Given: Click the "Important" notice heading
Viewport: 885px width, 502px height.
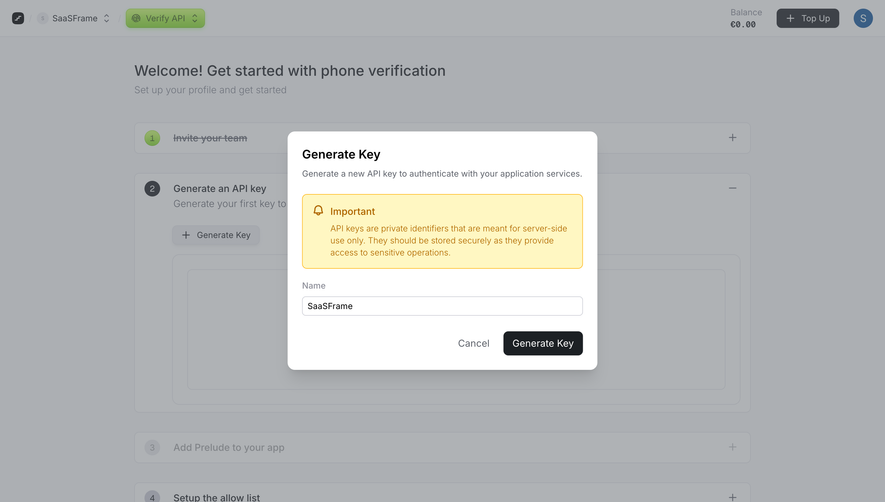Looking at the screenshot, I should coord(352,211).
